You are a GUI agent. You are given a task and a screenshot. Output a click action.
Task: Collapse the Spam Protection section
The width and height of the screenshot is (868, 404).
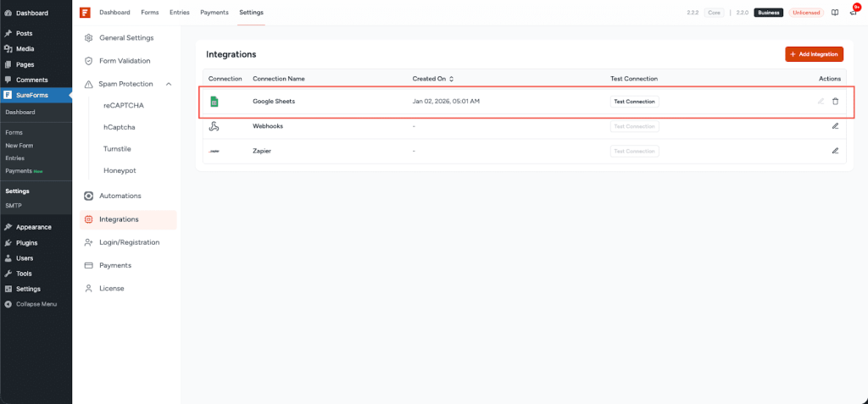(x=169, y=84)
